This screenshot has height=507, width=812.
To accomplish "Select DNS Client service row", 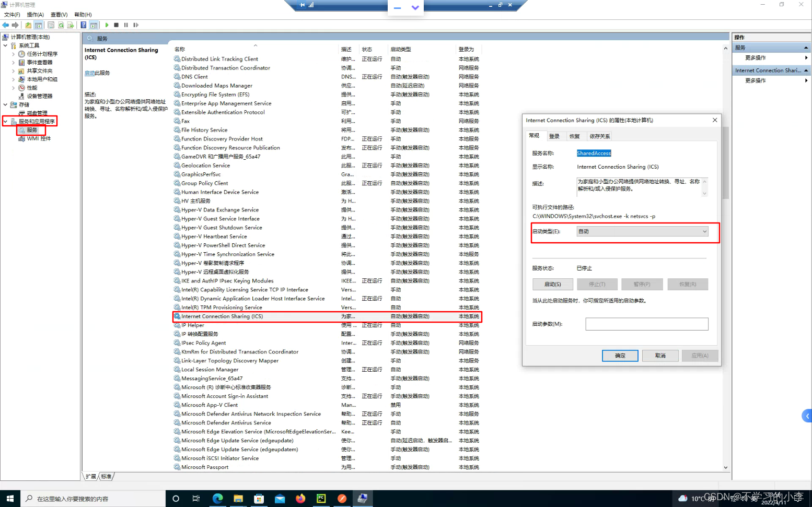I will [327, 77].
